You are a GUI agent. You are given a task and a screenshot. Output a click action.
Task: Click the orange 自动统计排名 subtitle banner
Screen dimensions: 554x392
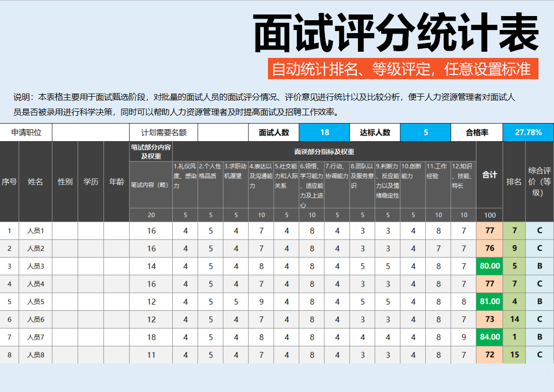click(x=403, y=69)
